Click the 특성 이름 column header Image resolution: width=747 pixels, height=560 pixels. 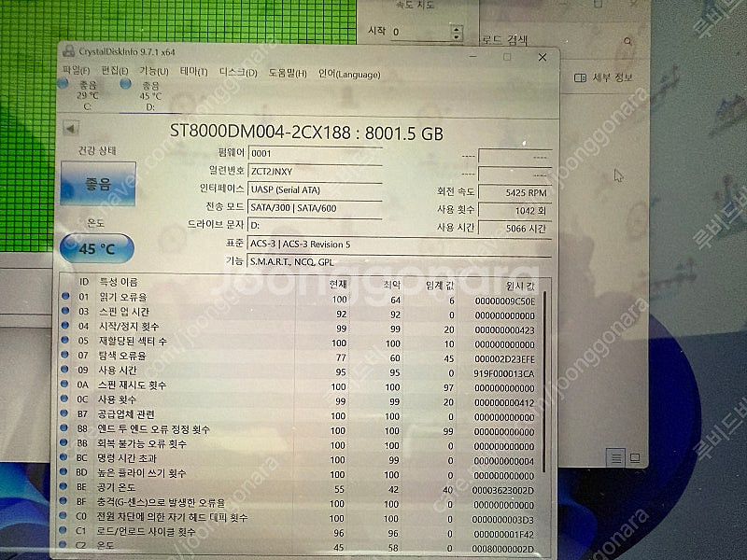click(119, 282)
